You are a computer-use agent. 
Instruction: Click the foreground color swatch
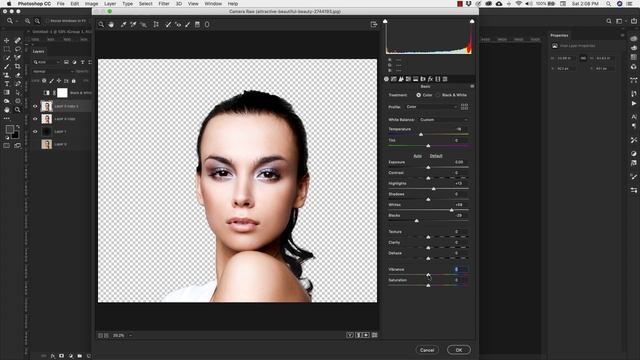(x=9, y=129)
